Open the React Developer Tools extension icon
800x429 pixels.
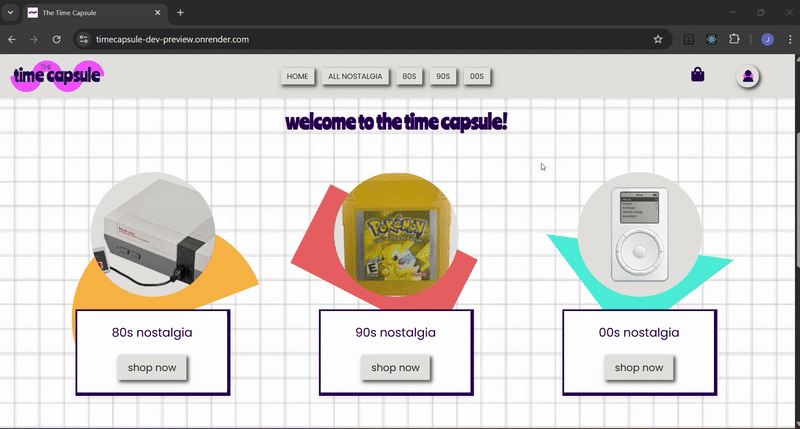pos(711,39)
